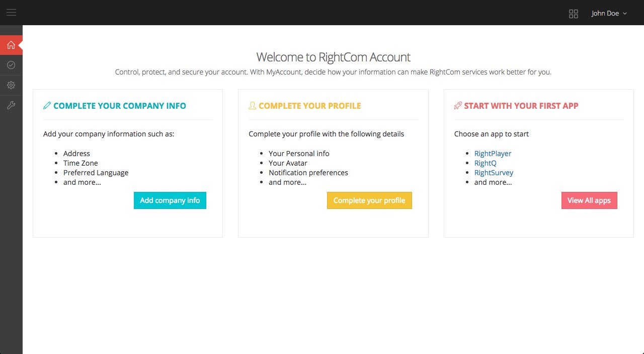Select the Home sidebar icon
The height and width of the screenshot is (354, 644).
click(11, 45)
